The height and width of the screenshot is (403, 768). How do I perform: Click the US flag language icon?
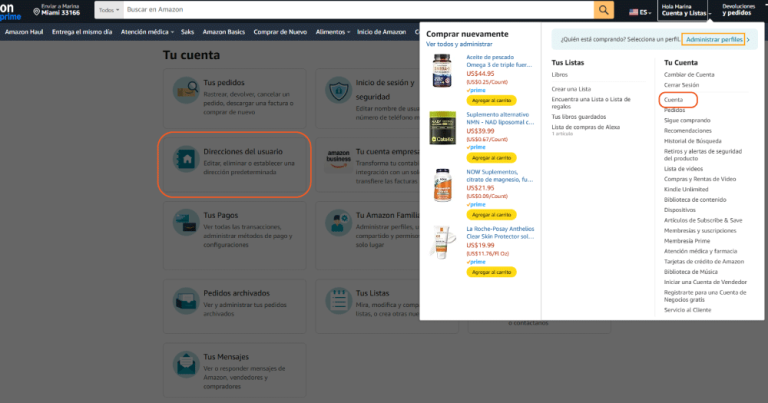pos(634,12)
